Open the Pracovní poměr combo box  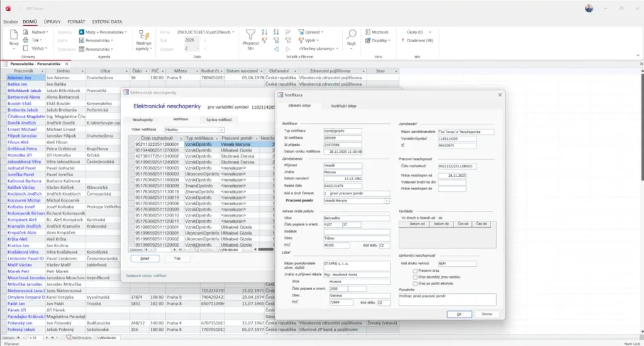point(387,201)
